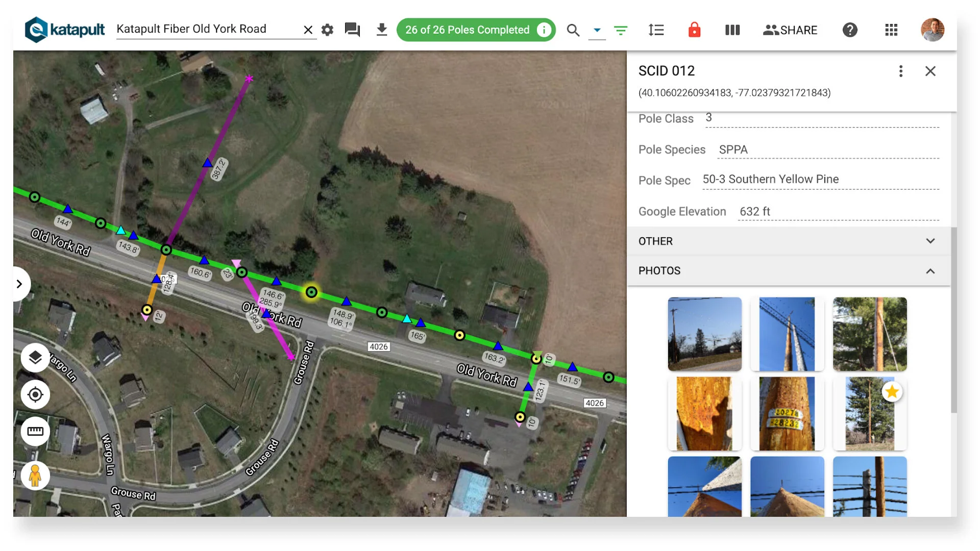The image size is (980, 551).
Task: Select the ruler measure tool
Action: pos(35,432)
